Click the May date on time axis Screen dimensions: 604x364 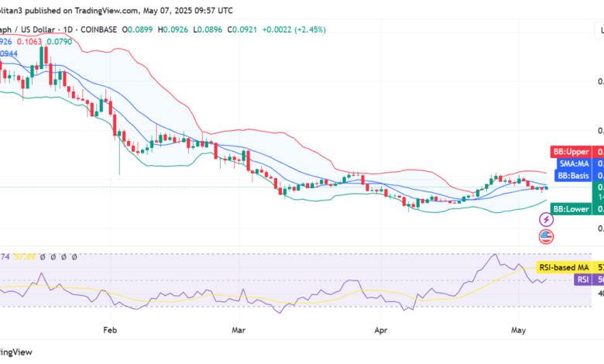pyautogui.click(x=519, y=330)
